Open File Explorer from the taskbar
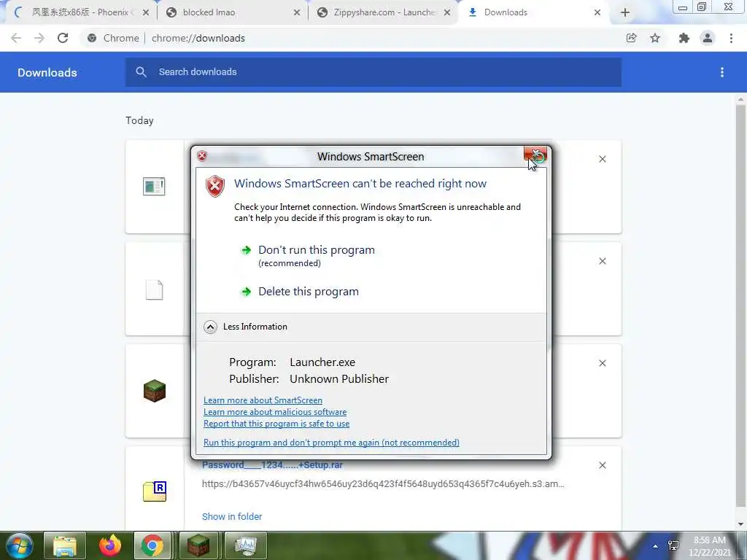The image size is (747, 560). (65, 545)
